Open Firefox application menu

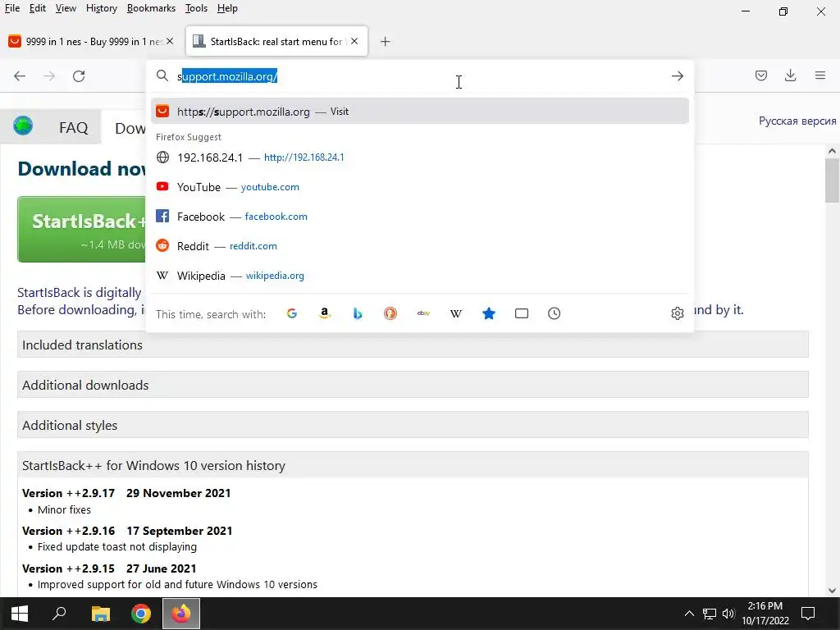tap(820, 75)
